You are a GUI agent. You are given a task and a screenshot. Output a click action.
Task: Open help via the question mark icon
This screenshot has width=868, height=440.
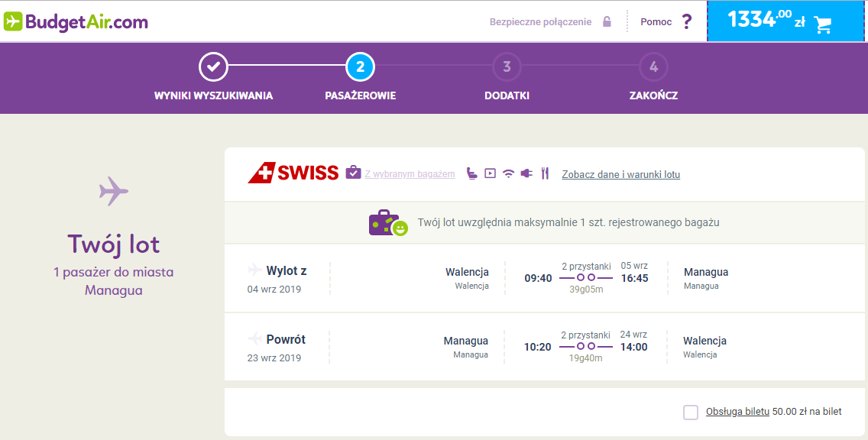click(686, 21)
